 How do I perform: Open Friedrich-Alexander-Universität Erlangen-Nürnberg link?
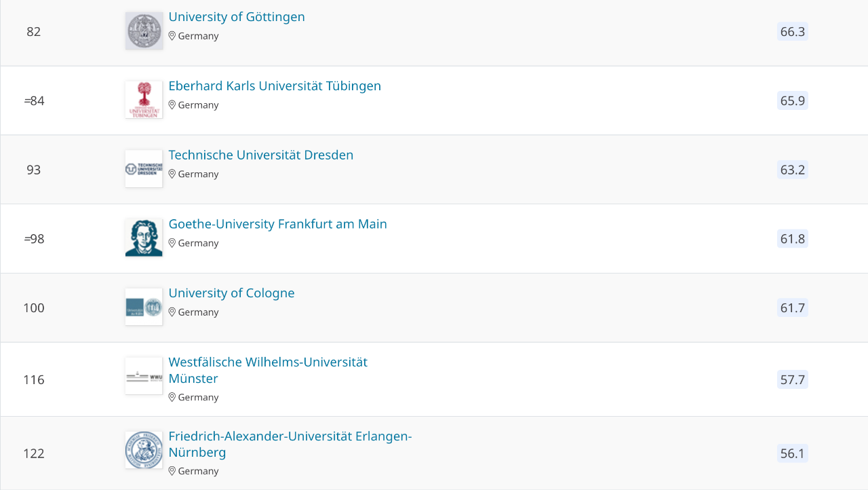click(290, 445)
